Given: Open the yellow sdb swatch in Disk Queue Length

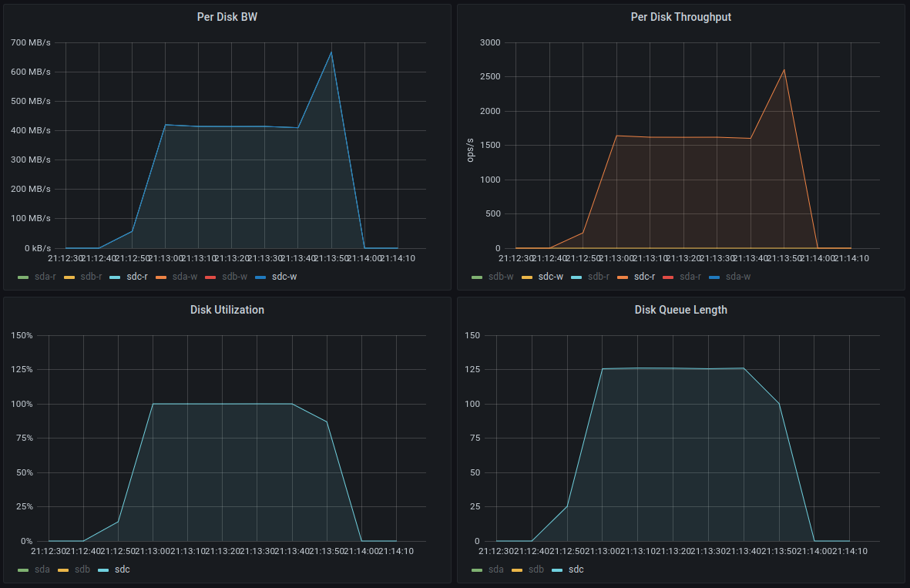Looking at the screenshot, I should [516, 569].
